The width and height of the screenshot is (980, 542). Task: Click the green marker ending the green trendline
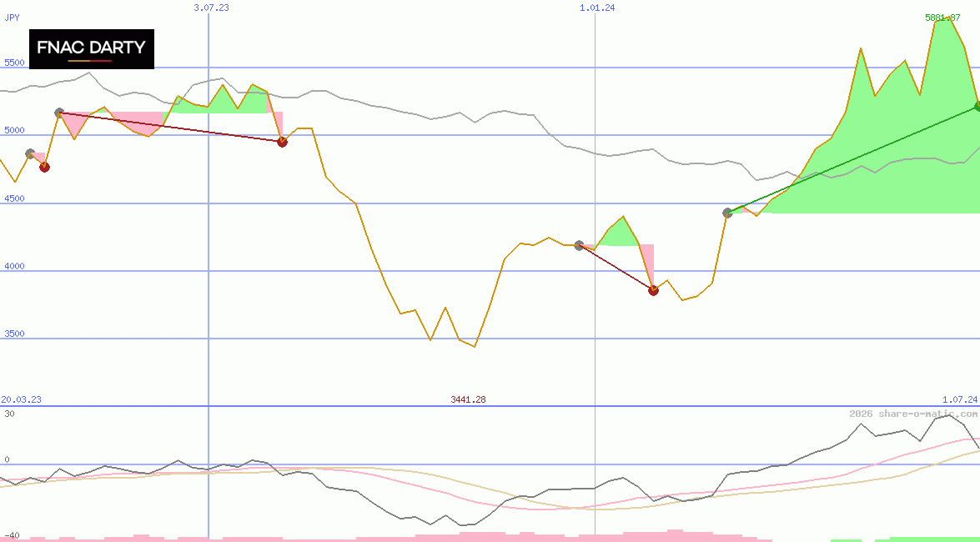pos(977,106)
